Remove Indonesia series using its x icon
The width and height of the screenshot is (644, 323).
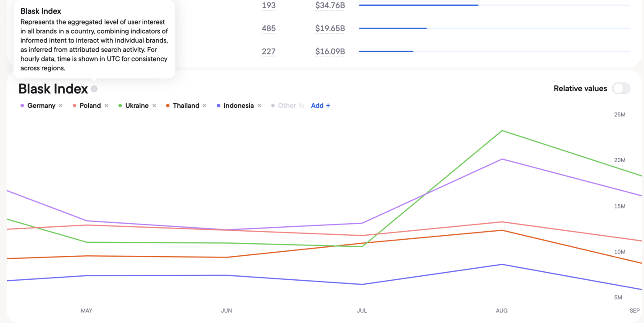259,106
